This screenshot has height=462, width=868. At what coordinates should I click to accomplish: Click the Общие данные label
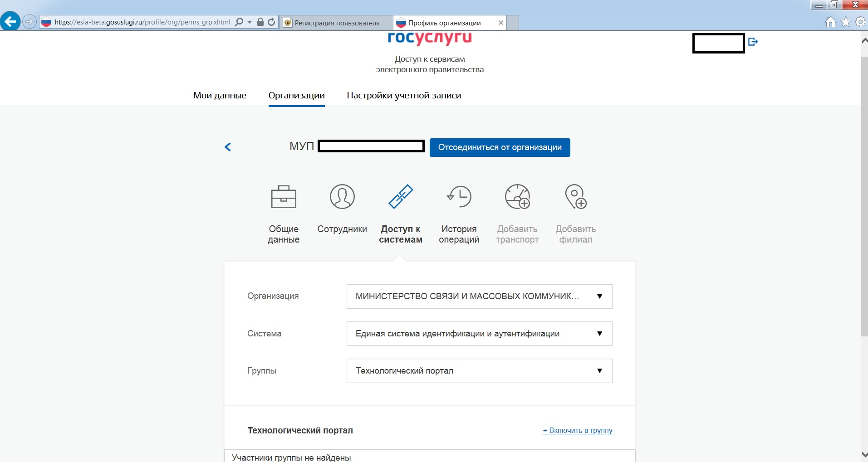coord(284,234)
